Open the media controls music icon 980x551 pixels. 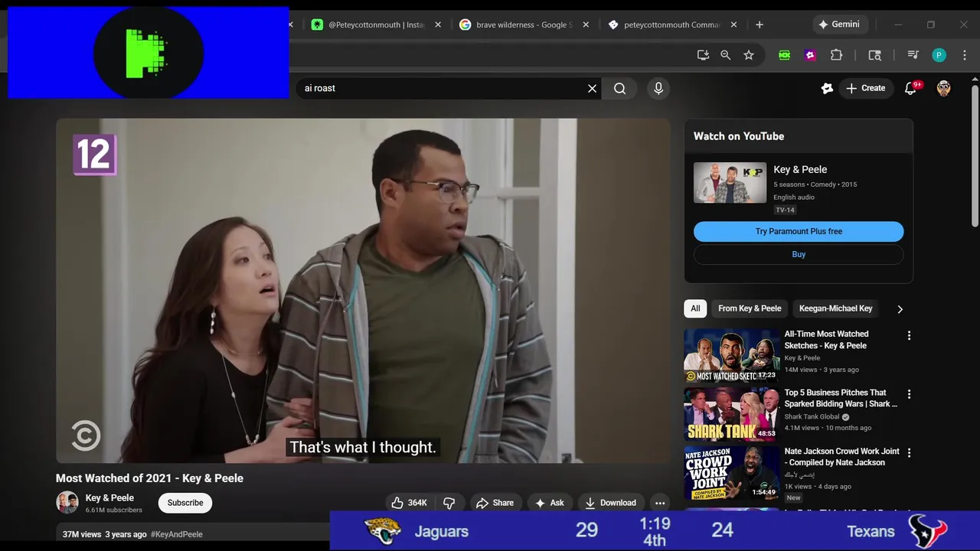913,55
